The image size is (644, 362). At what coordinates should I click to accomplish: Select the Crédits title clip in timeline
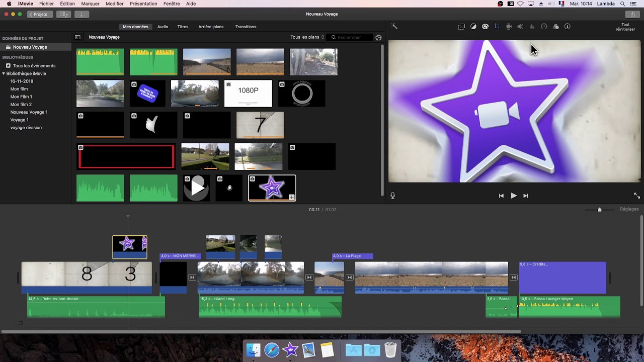click(562, 278)
